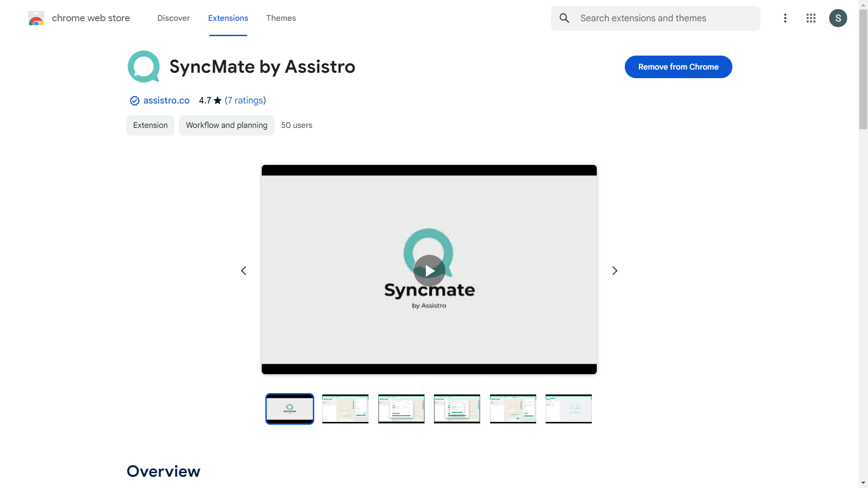Open the account avatar labeled S
The height and width of the screenshot is (488, 868).
coord(838,18)
